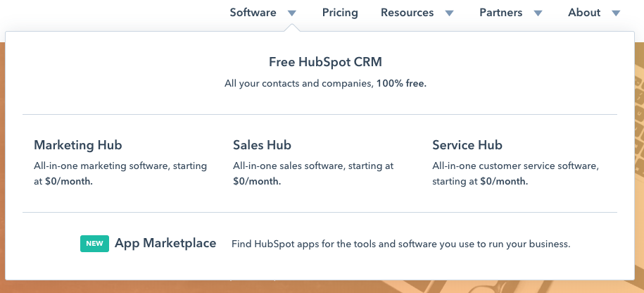The image size is (644, 293).
Task: Collapse the Software dropdown arrow
Action: pos(292,13)
